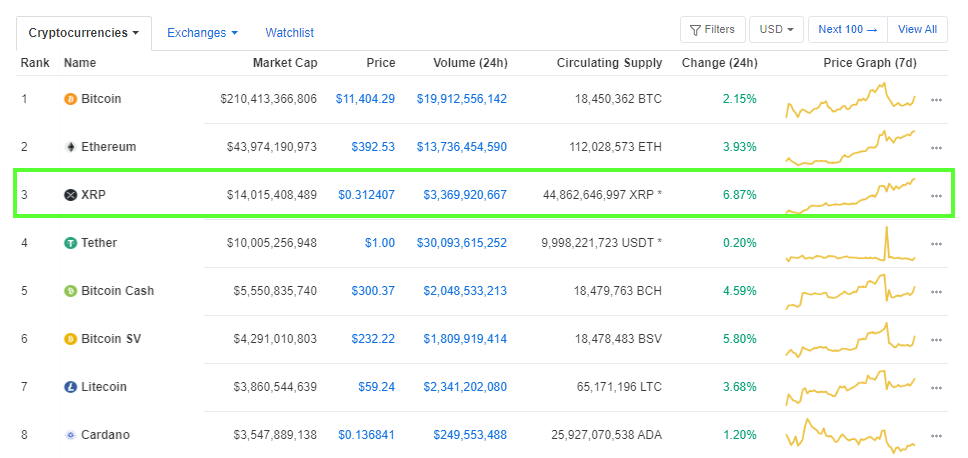Open Ethereum 7-day price graph thumbnail
Viewport: 968px width, 458px height.
click(x=851, y=148)
